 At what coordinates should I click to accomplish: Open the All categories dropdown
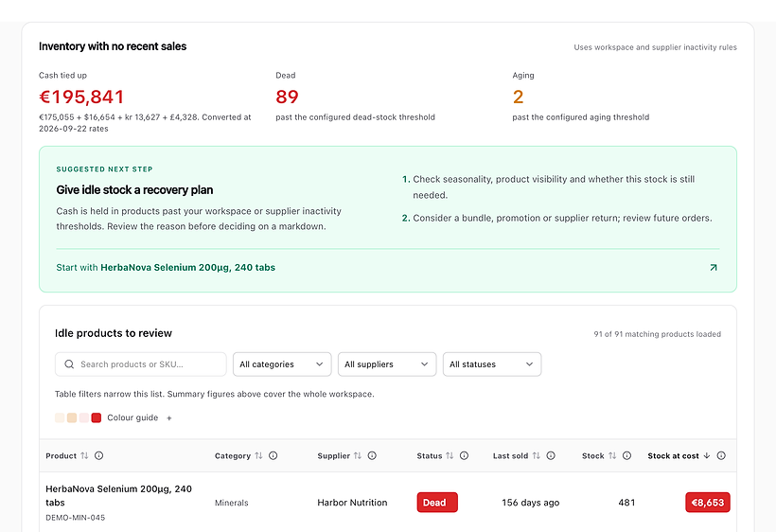[282, 364]
